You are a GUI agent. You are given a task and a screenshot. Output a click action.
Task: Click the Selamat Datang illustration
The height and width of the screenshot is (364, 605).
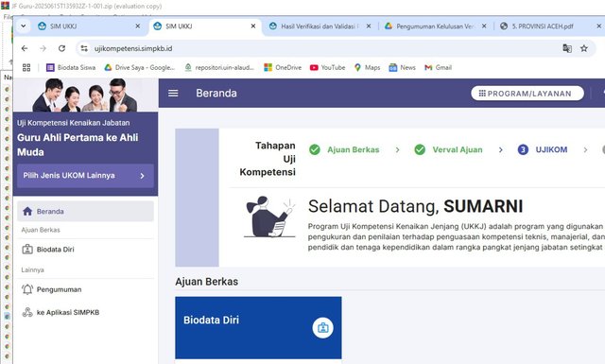tap(269, 217)
